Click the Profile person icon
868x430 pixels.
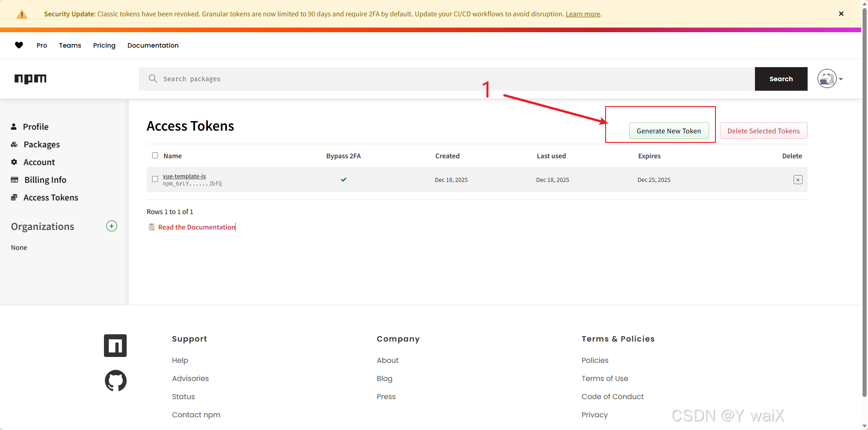point(14,127)
